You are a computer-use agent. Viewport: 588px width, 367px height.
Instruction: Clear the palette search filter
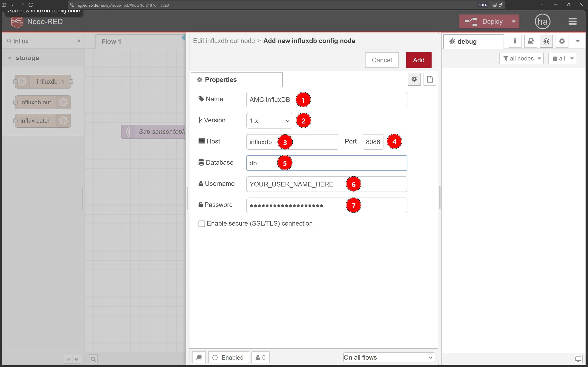click(79, 41)
